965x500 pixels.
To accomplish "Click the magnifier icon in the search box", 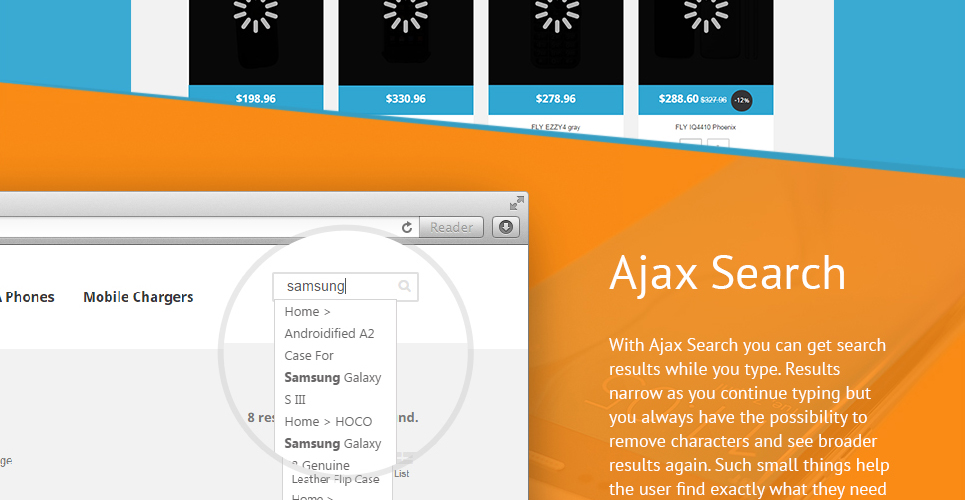I will click(404, 286).
